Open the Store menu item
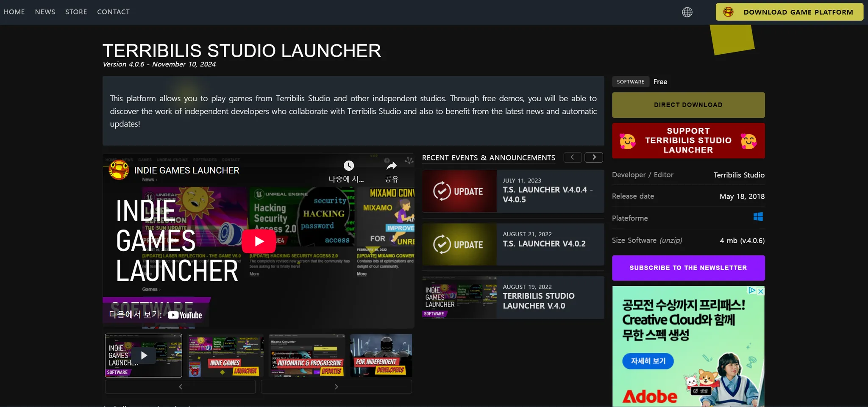This screenshot has height=407, width=868. 76,12
